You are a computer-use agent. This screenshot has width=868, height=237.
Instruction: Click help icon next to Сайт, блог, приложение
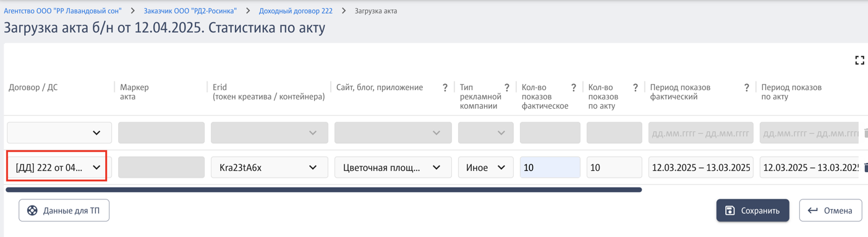click(x=445, y=88)
